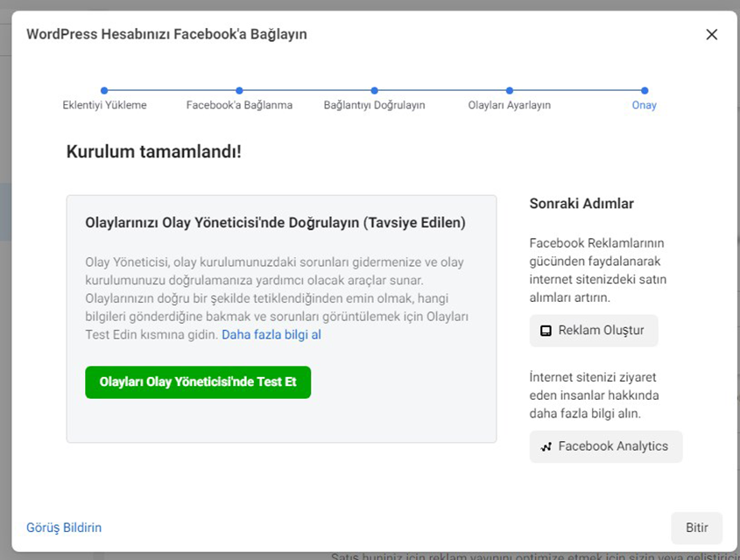Screen dimensions: 740x560
Task: Select the Olayları Ayarlayın step dot
Action: pyautogui.click(x=509, y=90)
